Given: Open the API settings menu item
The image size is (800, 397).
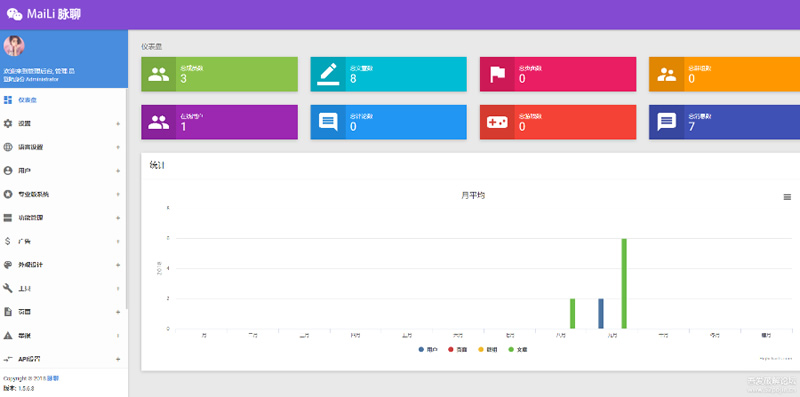Looking at the screenshot, I should 63,359.
